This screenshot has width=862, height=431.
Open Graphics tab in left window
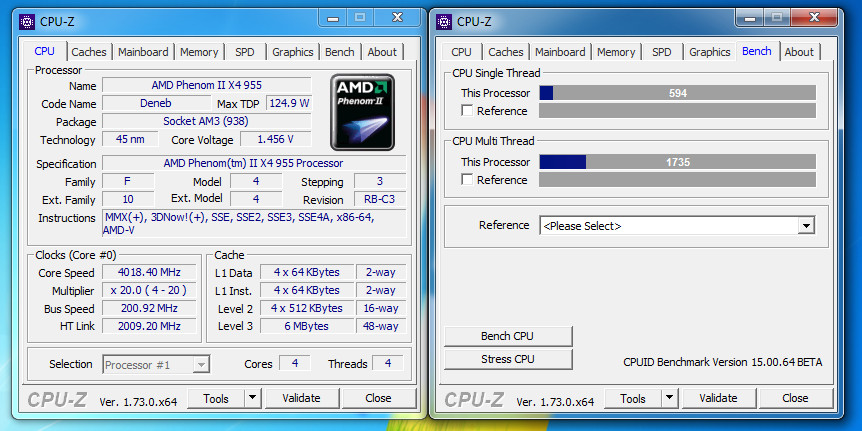292,52
